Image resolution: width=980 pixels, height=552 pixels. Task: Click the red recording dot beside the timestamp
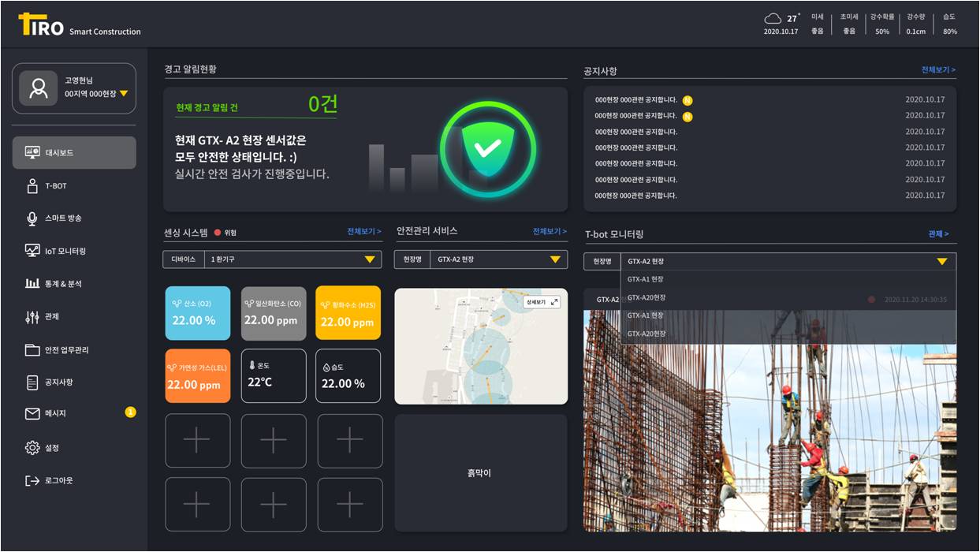871,300
